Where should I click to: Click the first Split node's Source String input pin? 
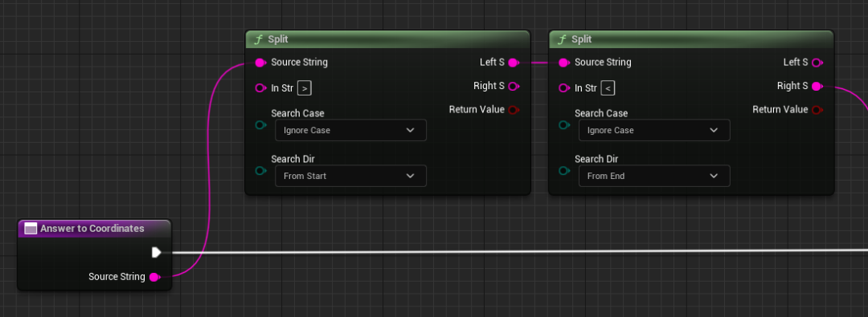[260, 63]
